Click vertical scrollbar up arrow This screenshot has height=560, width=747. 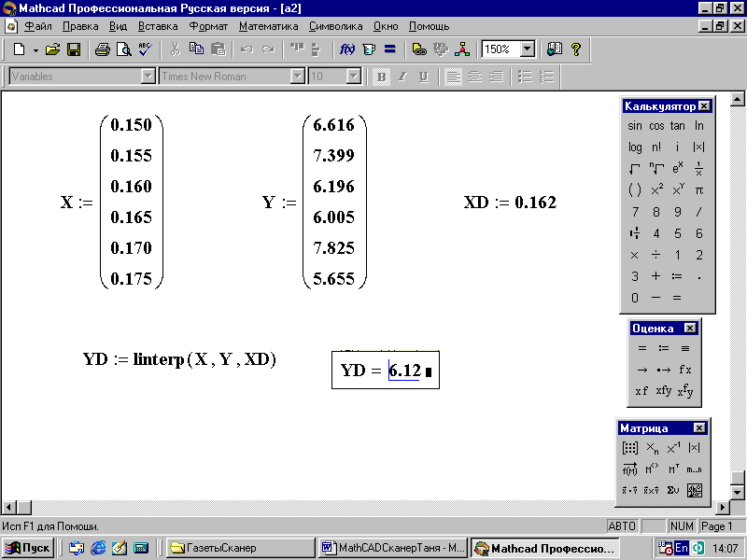point(737,99)
